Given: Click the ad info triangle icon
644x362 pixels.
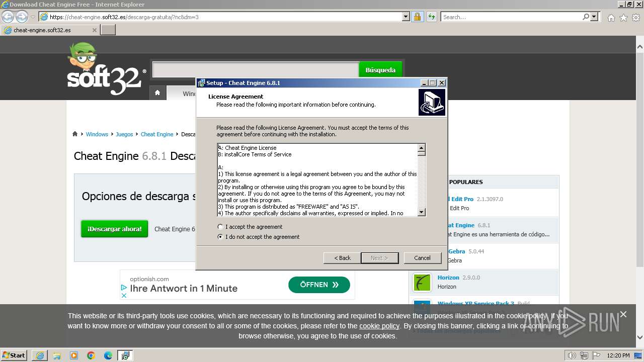Looking at the screenshot, I should point(124,288).
